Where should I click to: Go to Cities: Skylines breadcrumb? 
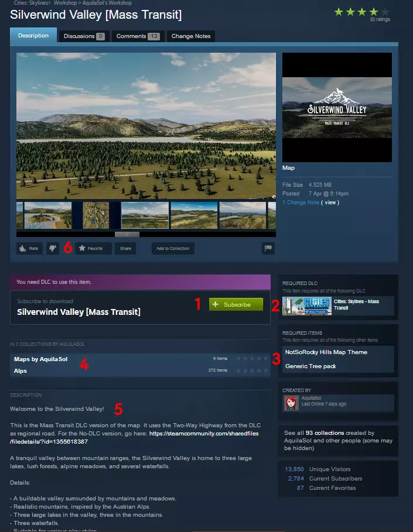pos(32,3)
